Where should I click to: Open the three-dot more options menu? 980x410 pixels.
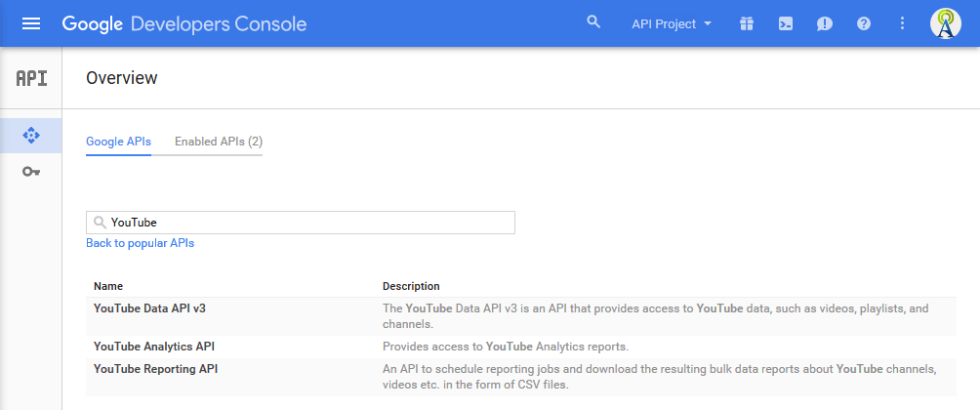pos(902,23)
